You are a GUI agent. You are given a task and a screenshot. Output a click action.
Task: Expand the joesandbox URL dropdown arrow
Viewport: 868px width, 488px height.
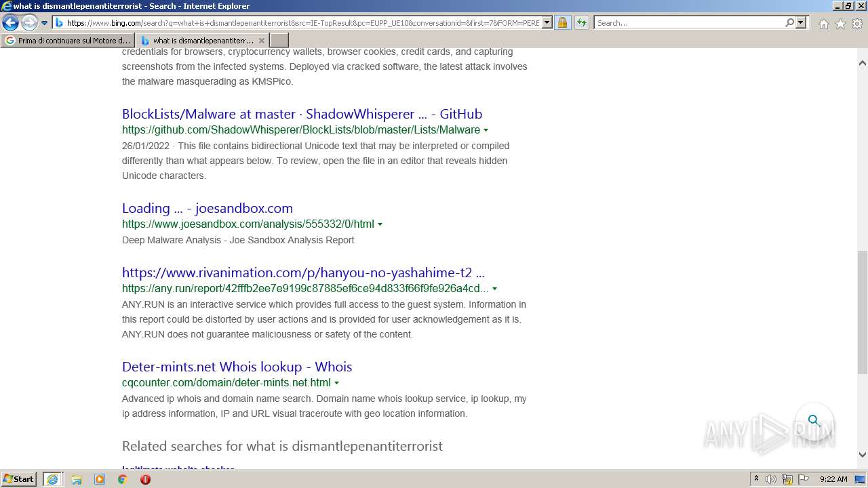[x=380, y=224]
